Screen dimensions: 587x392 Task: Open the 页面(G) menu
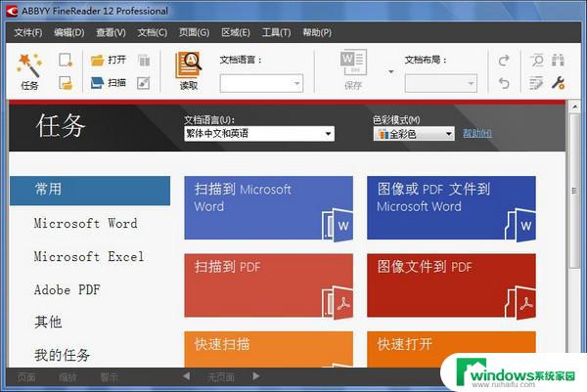pos(195,32)
